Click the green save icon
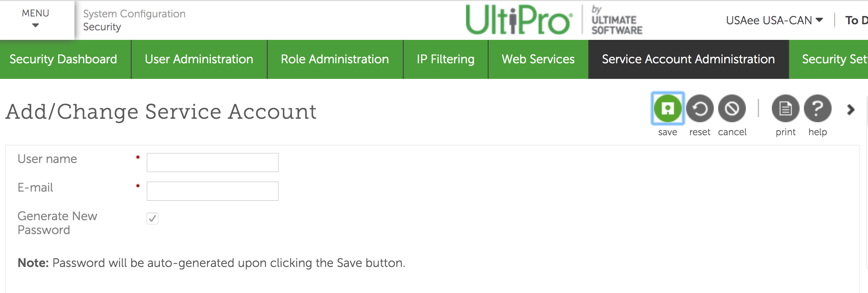The image size is (868, 293). tap(667, 108)
